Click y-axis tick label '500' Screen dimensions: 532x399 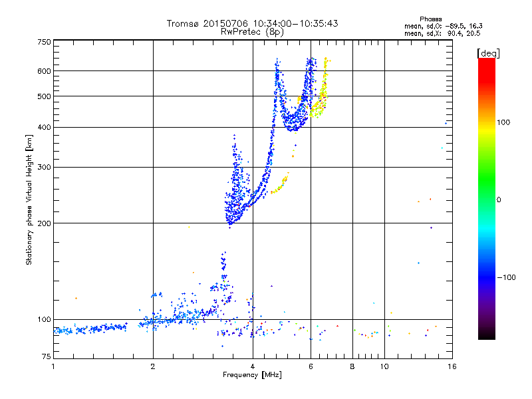coord(44,96)
